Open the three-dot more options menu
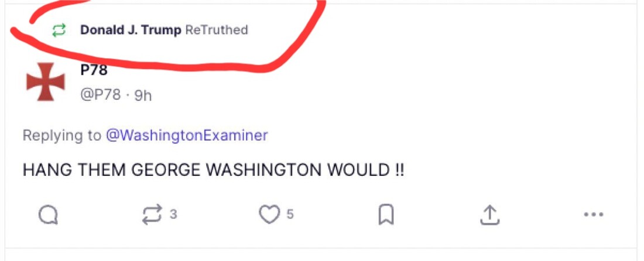644x261 pixels. (x=594, y=215)
